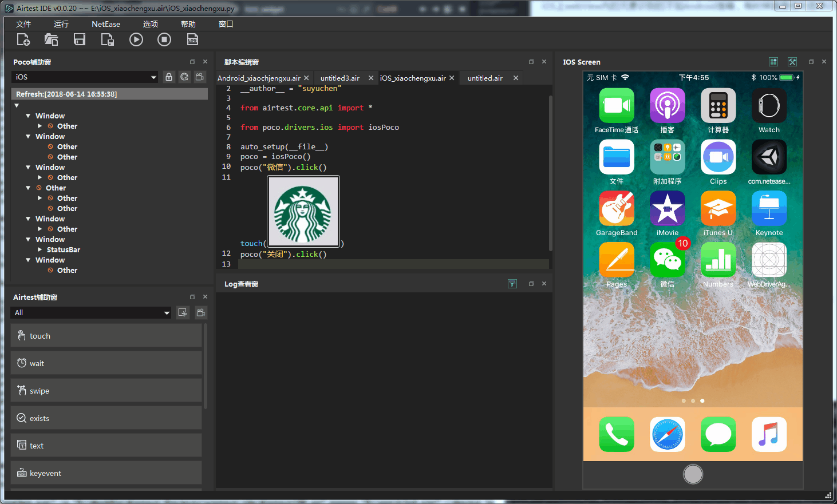Switch to the untitled.air tab
837x504 pixels.
pos(485,78)
